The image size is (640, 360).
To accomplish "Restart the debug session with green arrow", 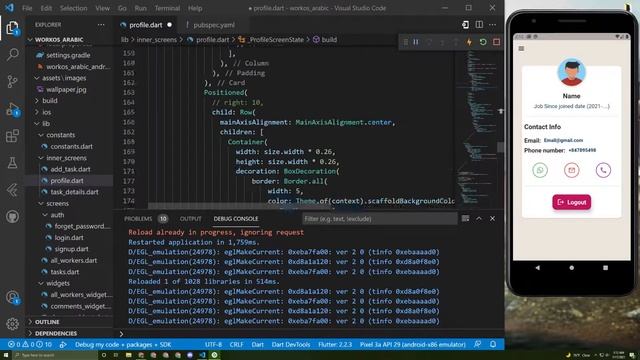I will (483, 42).
